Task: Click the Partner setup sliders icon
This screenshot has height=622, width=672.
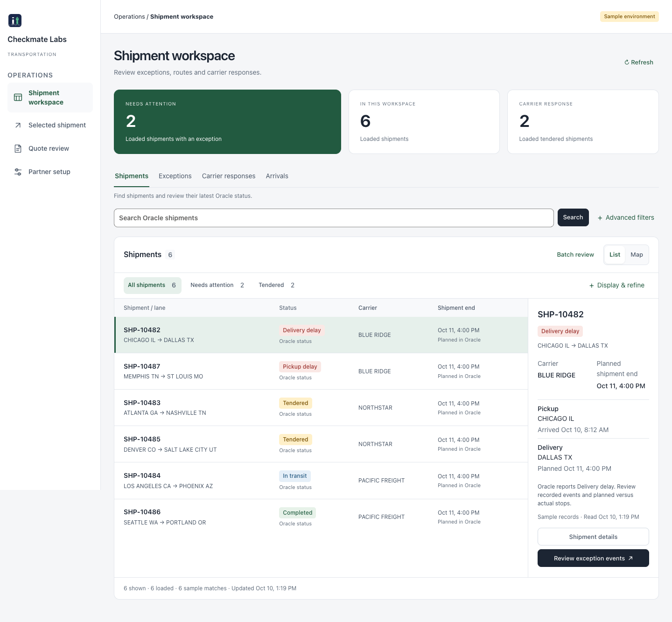Action: (18, 172)
